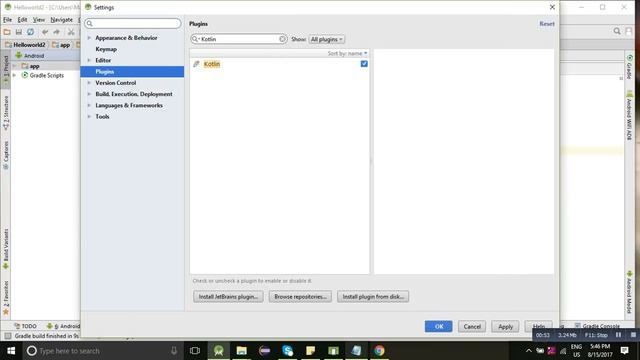Screen dimensions: 640x360
Task: Click Windows Start button
Action: [x=11, y=351]
